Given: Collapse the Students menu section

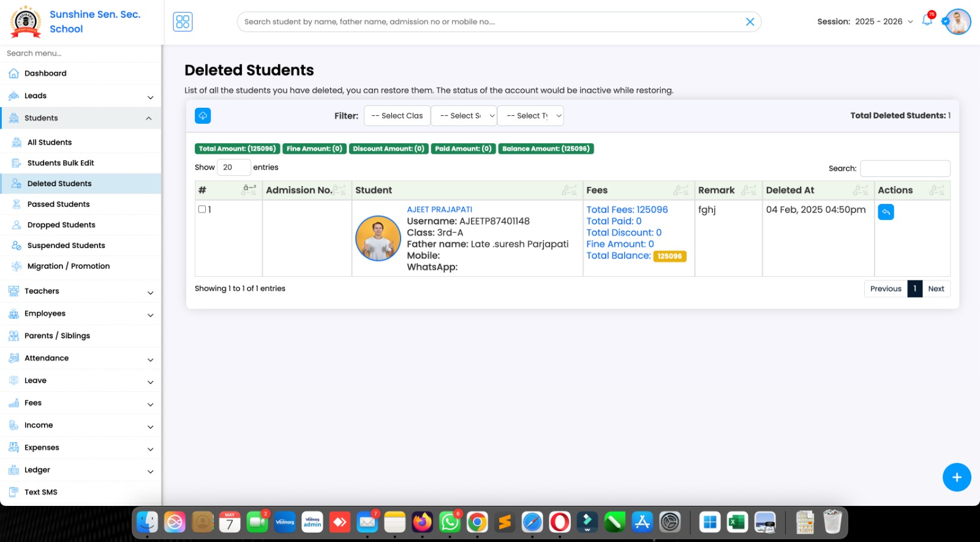Looking at the screenshot, I should [x=81, y=118].
